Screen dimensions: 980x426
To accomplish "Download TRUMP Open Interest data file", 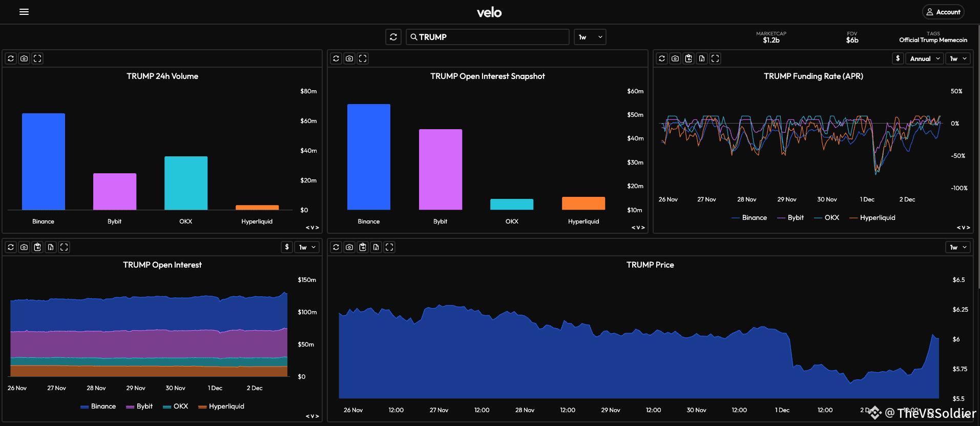I will click(x=51, y=247).
